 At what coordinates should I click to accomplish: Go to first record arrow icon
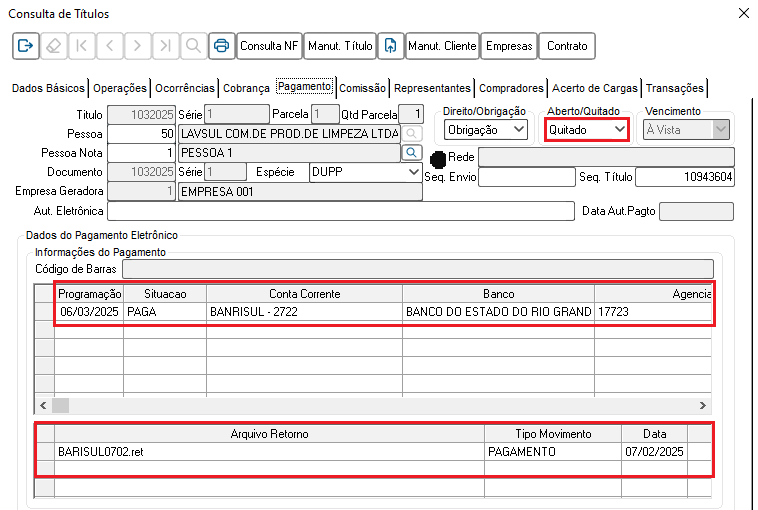click(x=82, y=46)
